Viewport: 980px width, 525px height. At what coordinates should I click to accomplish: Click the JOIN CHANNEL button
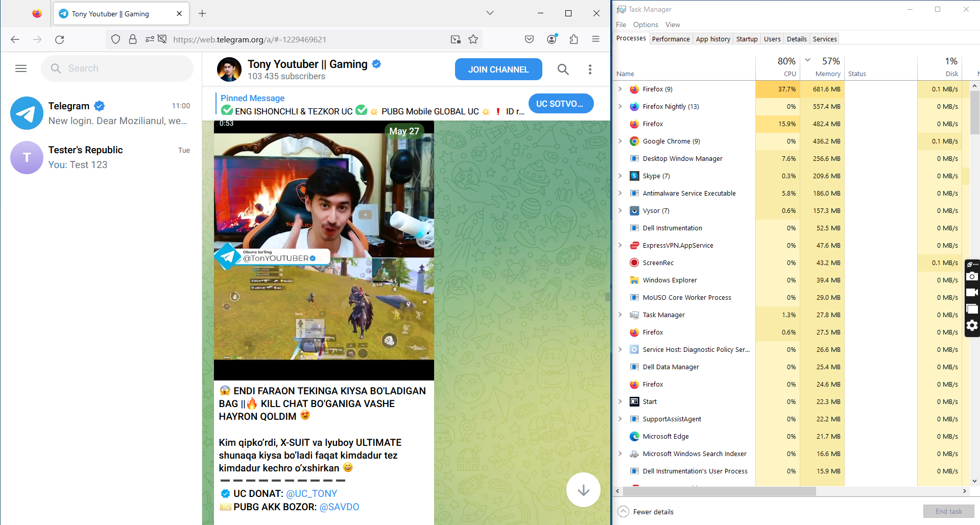(498, 69)
